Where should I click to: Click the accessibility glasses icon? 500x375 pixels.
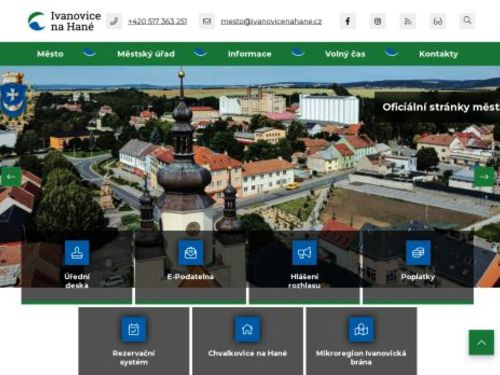point(438,21)
